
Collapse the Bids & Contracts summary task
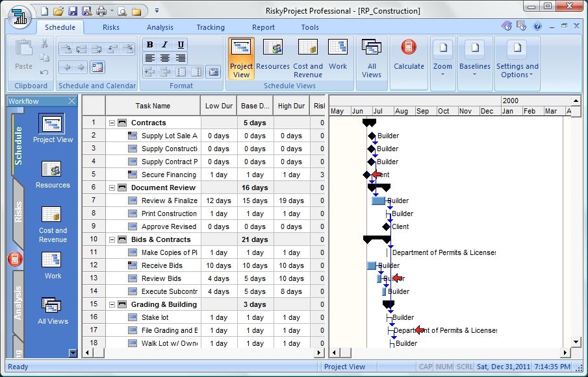(x=112, y=239)
